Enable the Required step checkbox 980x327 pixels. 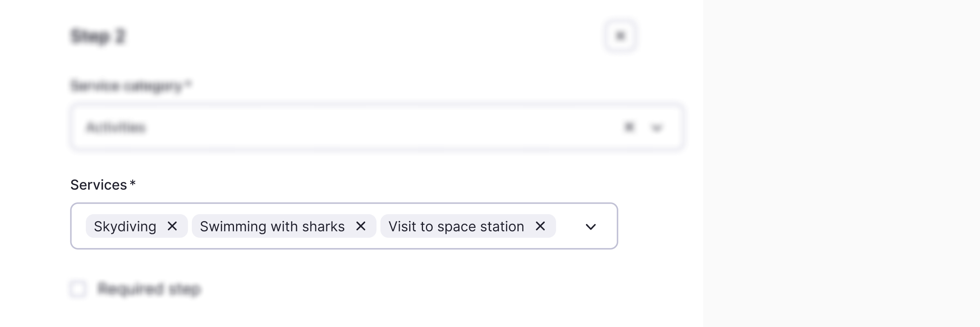click(x=78, y=289)
